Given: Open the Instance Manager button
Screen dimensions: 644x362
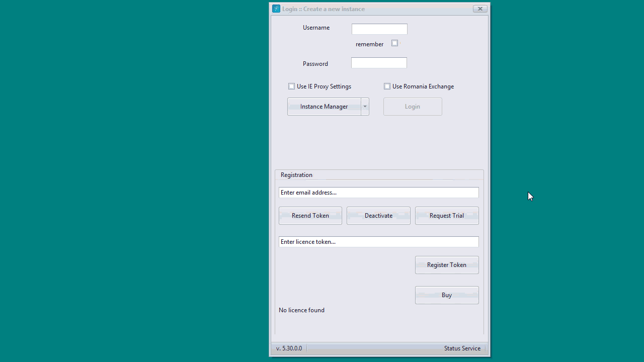Looking at the screenshot, I should [324, 107].
